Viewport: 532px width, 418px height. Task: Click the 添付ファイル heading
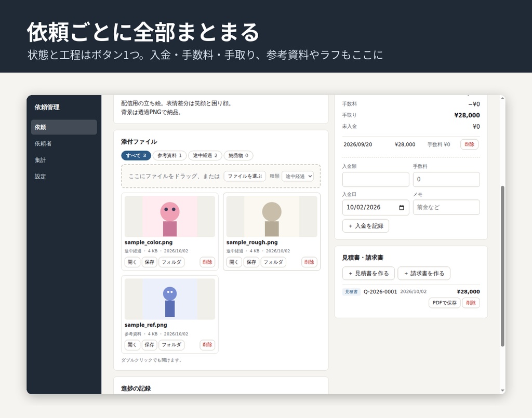point(139,142)
